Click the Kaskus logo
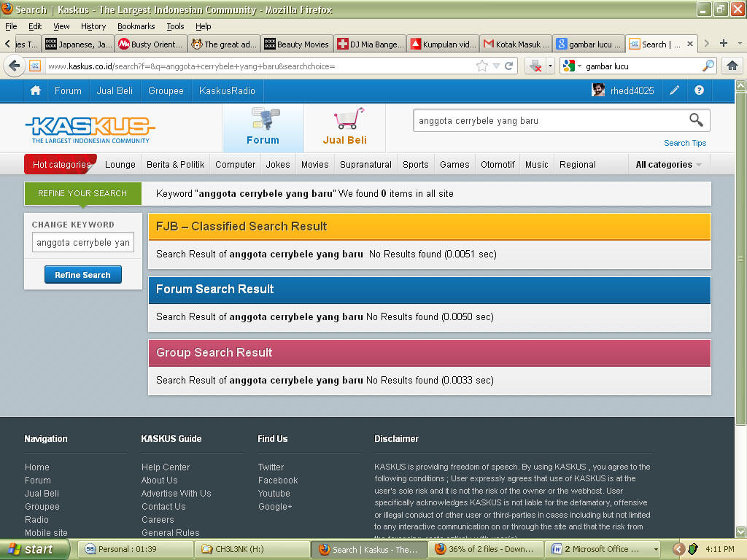 (x=90, y=130)
